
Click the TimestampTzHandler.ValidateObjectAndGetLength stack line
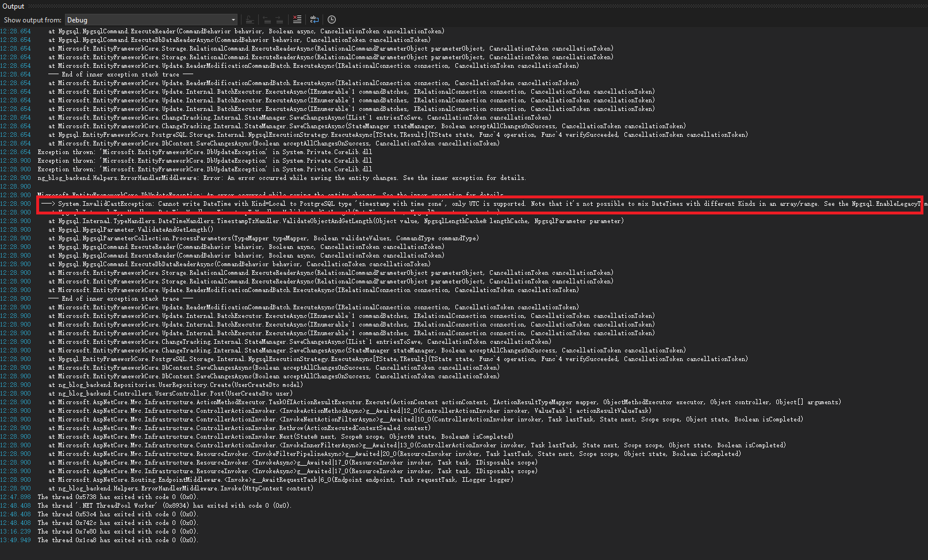[x=336, y=221]
